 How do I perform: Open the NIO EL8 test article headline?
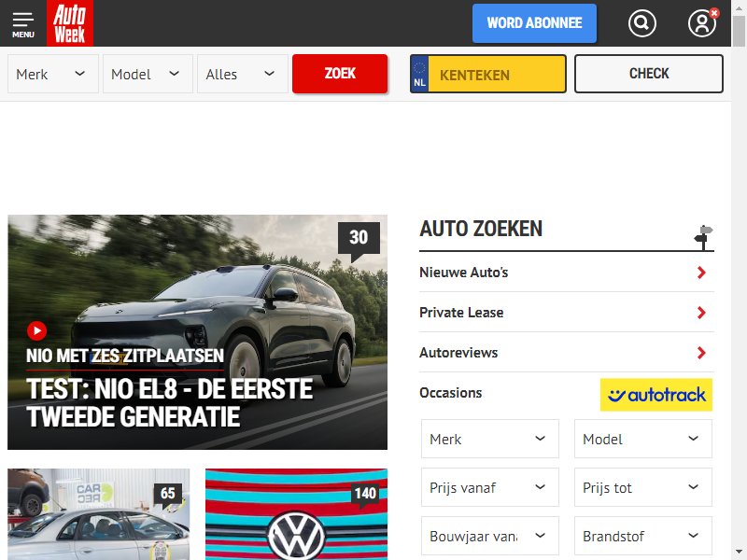pyautogui.click(x=169, y=403)
